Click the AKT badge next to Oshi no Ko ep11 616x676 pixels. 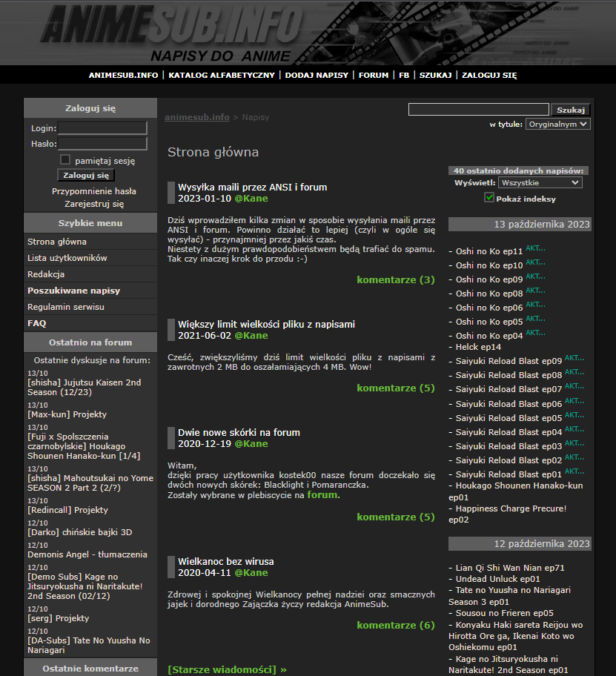pos(535,250)
